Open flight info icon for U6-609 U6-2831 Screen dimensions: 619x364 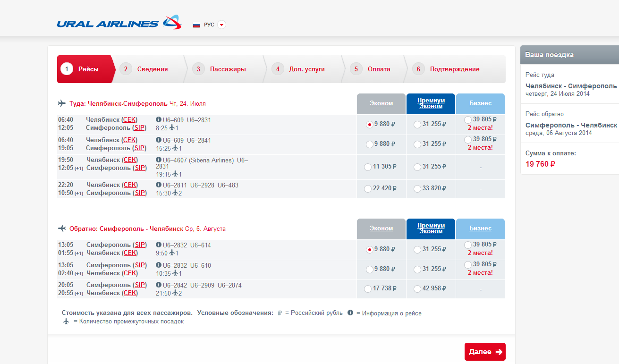pos(159,120)
